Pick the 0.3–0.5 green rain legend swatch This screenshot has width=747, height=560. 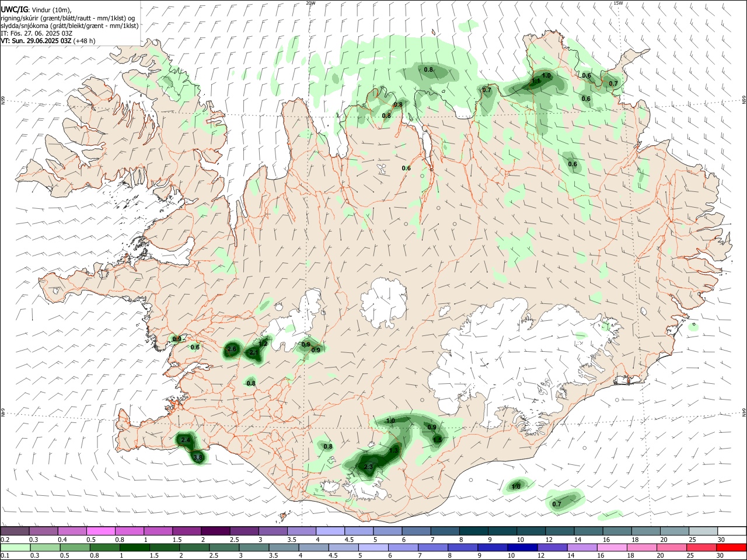point(45,548)
